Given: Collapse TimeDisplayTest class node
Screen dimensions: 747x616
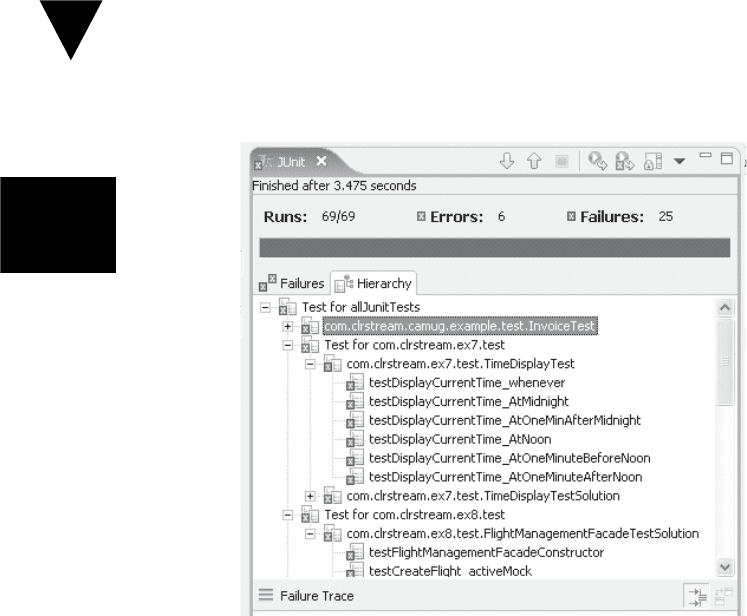Looking at the screenshot, I should coord(310,364).
